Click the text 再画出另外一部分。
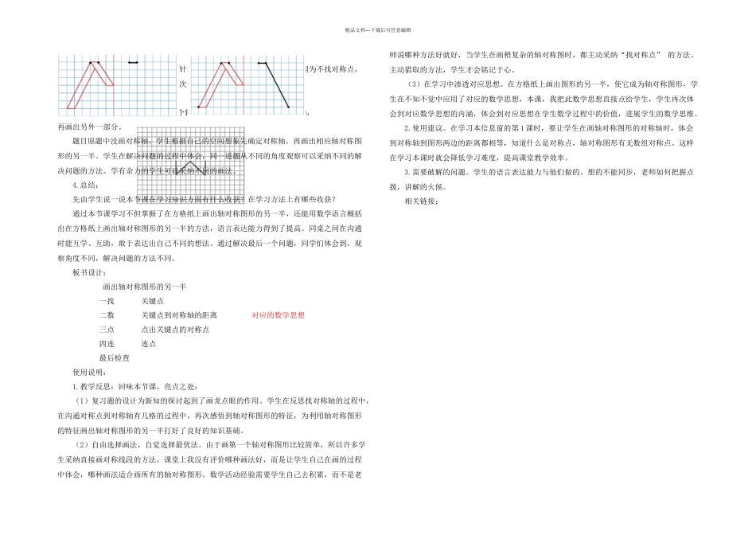The height and width of the screenshot is (535, 756). click(90, 127)
